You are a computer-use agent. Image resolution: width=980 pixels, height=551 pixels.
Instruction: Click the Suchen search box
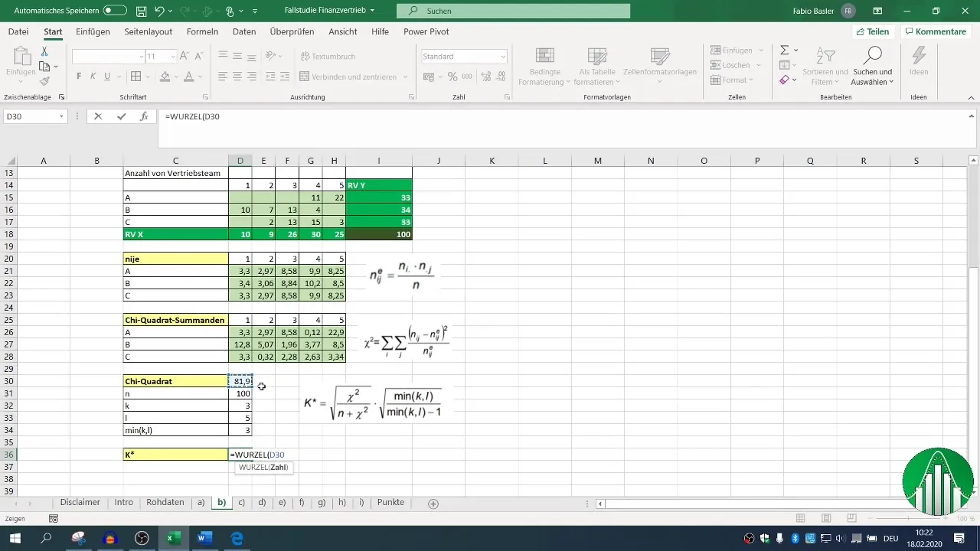pyautogui.click(x=514, y=11)
